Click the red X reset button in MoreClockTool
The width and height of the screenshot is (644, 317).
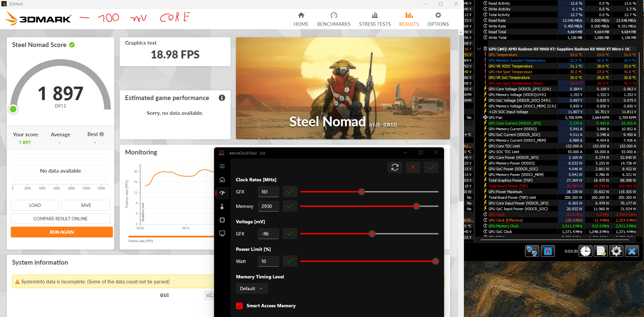pyautogui.click(x=413, y=167)
